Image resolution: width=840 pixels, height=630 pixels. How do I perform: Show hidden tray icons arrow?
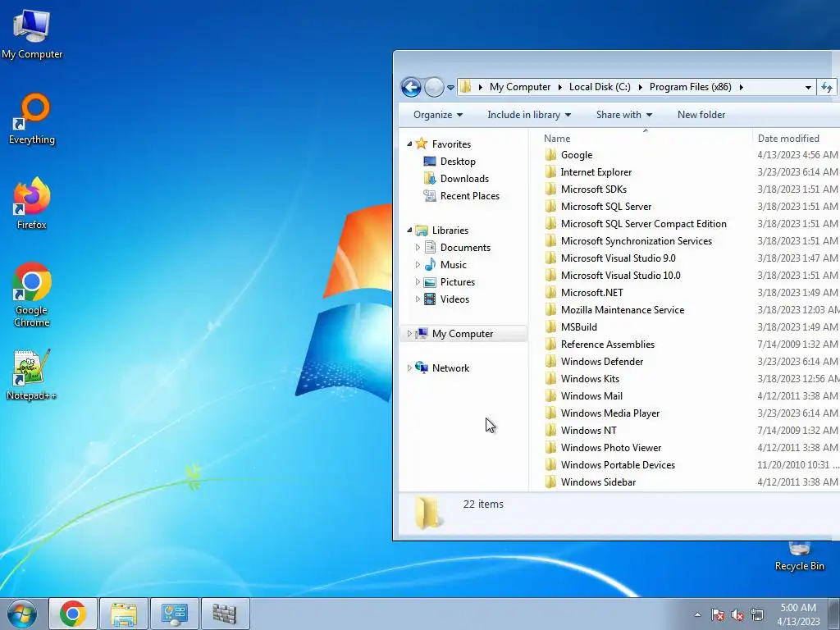(697, 614)
